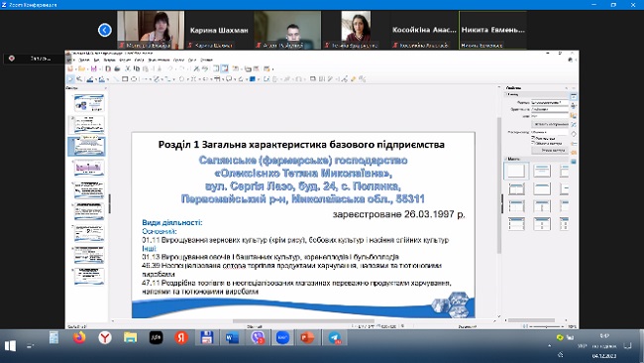Open the Viber icon in the taskbar
The height and width of the screenshot is (363, 644).
click(x=258, y=337)
